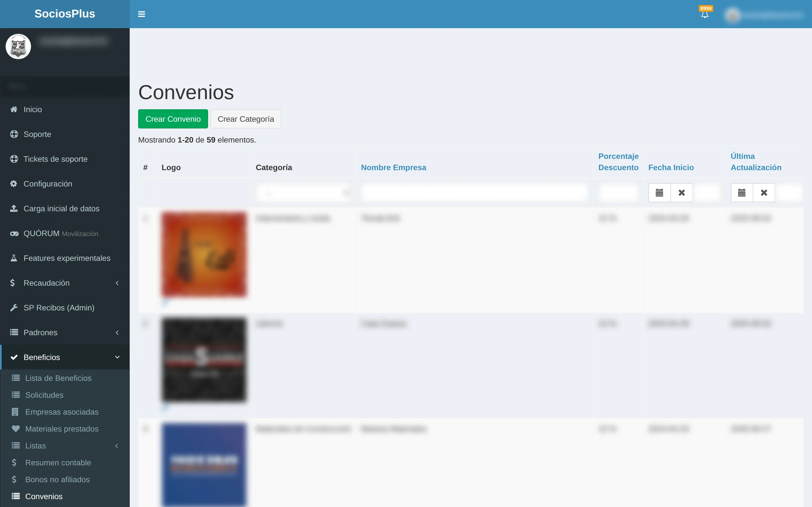The width and height of the screenshot is (812, 507).
Task: Click the Crear Convenio button
Action: (x=173, y=119)
